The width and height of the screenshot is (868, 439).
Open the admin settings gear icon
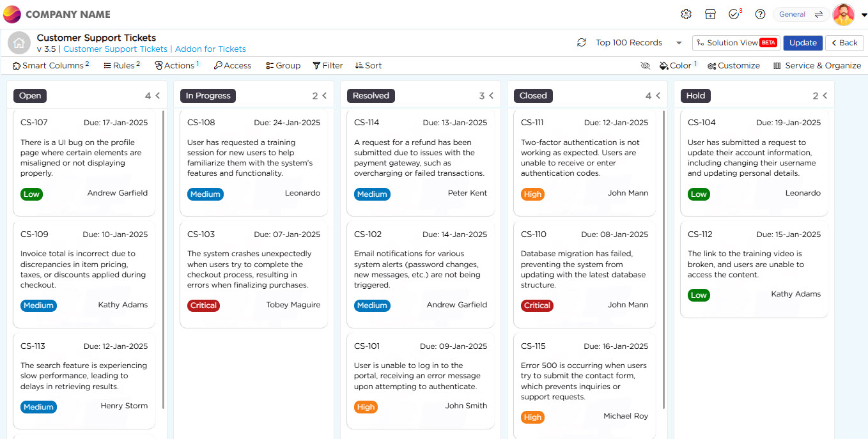[686, 14]
